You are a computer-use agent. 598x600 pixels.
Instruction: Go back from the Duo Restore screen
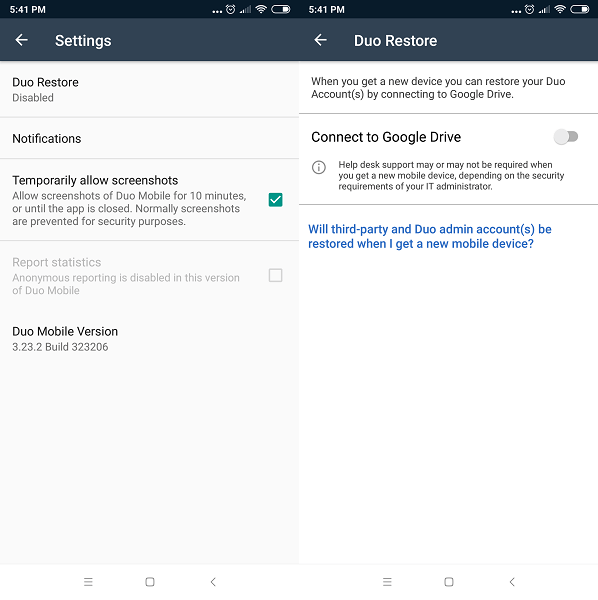320,40
